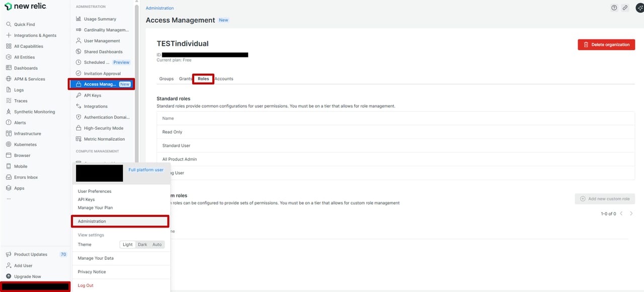Screen dimensions: 644x292
Task: Set theme to Auto
Action: (157, 245)
